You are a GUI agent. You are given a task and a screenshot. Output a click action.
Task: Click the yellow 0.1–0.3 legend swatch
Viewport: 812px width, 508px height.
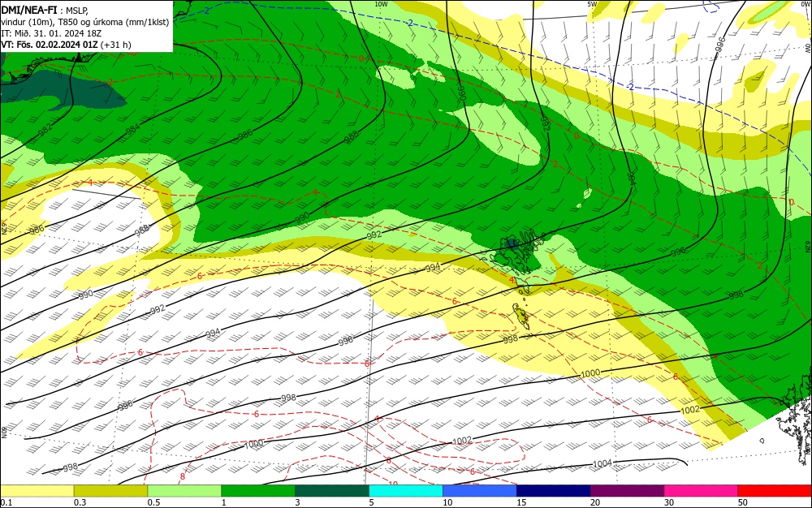coord(37,491)
